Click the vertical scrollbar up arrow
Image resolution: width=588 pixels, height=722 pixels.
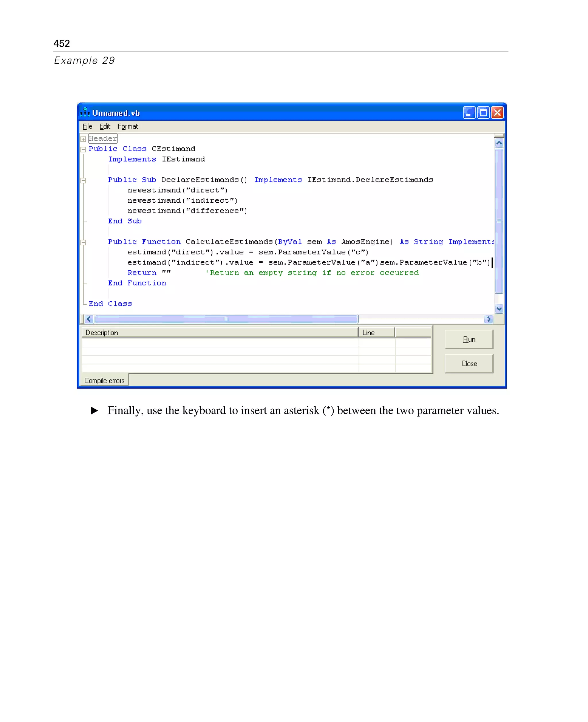pyautogui.click(x=499, y=143)
